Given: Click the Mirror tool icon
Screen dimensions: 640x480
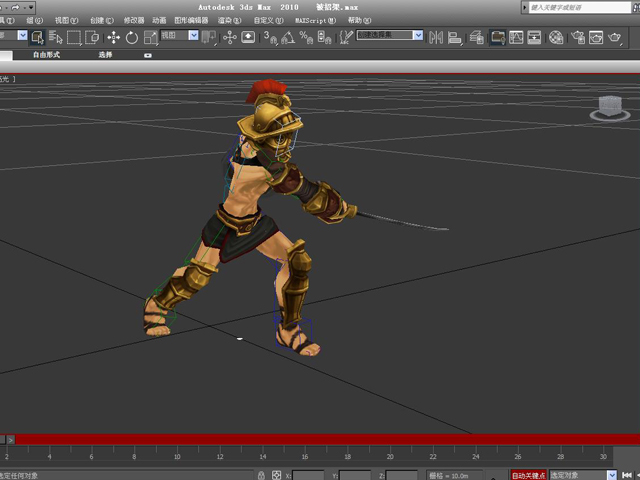Looking at the screenshot, I should point(436,38).
